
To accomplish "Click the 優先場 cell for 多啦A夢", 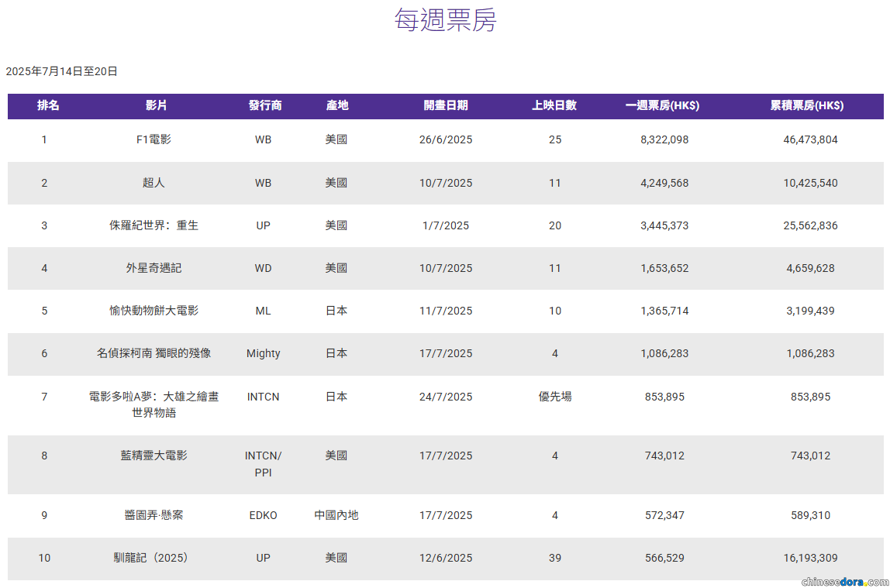I will (x=555, y=397).
